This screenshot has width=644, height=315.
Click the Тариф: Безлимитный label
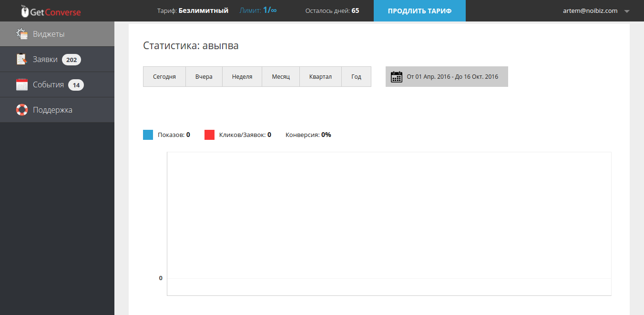click(x=193, y=10)
